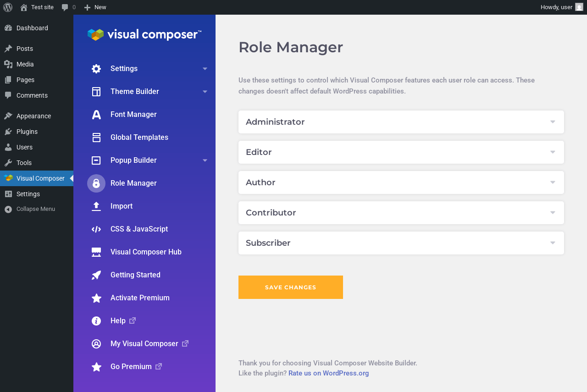Expand the Administrator role arrow

(x=553, y=122)
